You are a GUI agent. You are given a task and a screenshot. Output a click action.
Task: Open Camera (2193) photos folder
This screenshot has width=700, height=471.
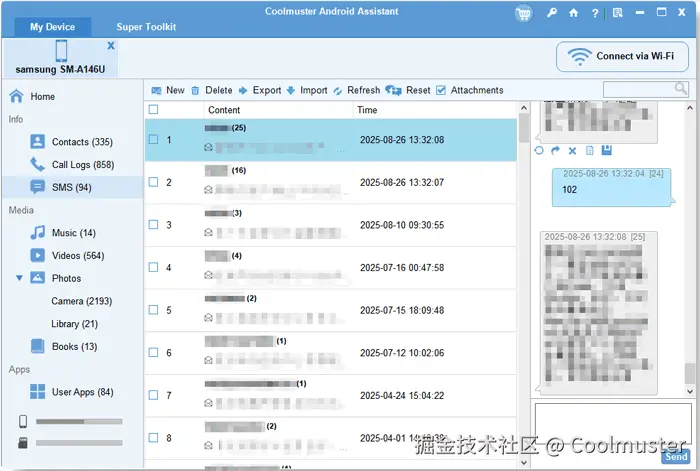(82, 301)
